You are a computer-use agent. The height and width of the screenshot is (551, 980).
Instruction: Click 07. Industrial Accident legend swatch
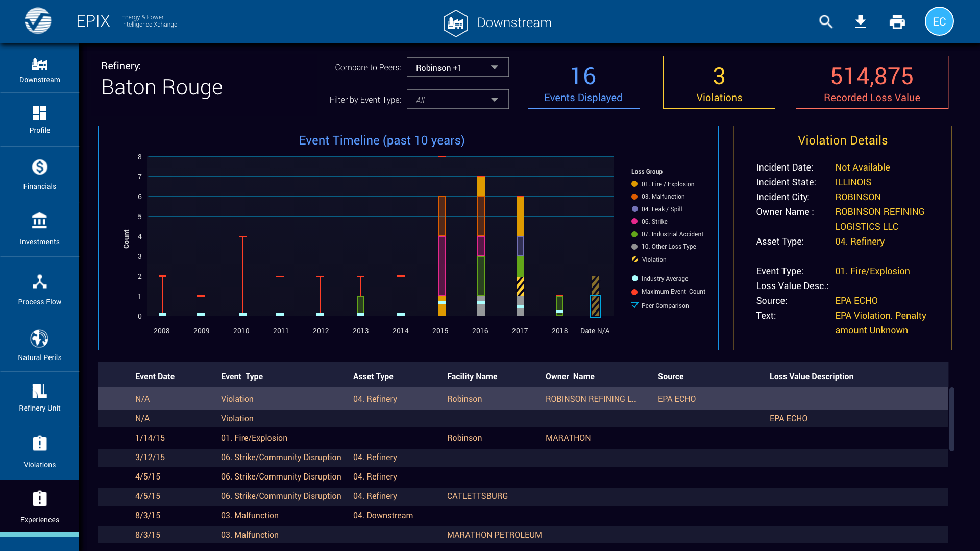click(x=634, y=234)
